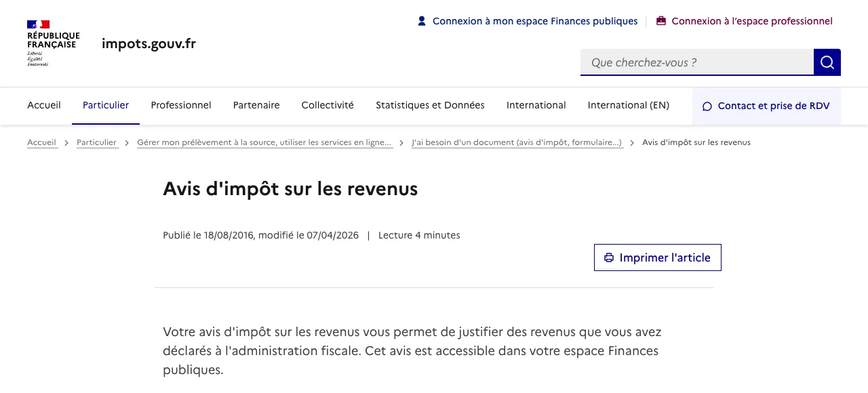Click the briefcase icon for espace professionnel
Viewport: 868px width, 393px height.
[x=661, y=21]
